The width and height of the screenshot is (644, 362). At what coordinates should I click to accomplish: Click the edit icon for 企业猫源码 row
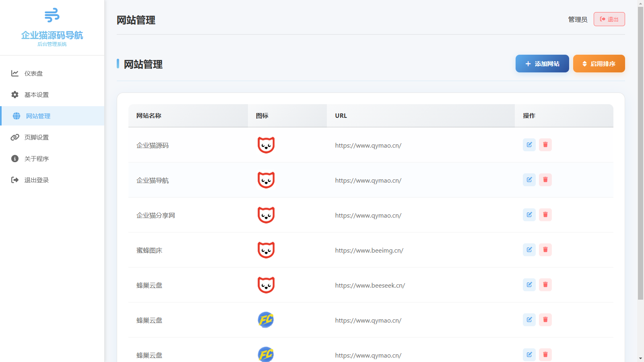point(529,145)
